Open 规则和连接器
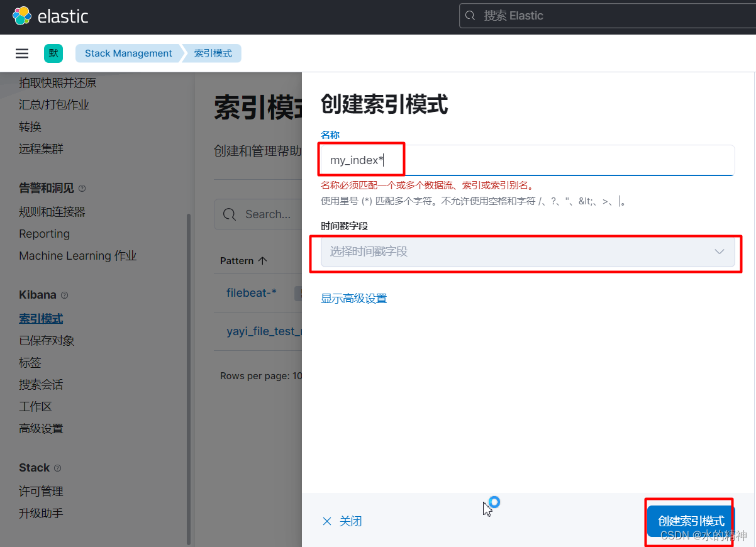Viewport: 756px width, 547px height. [x=52, y=212]
